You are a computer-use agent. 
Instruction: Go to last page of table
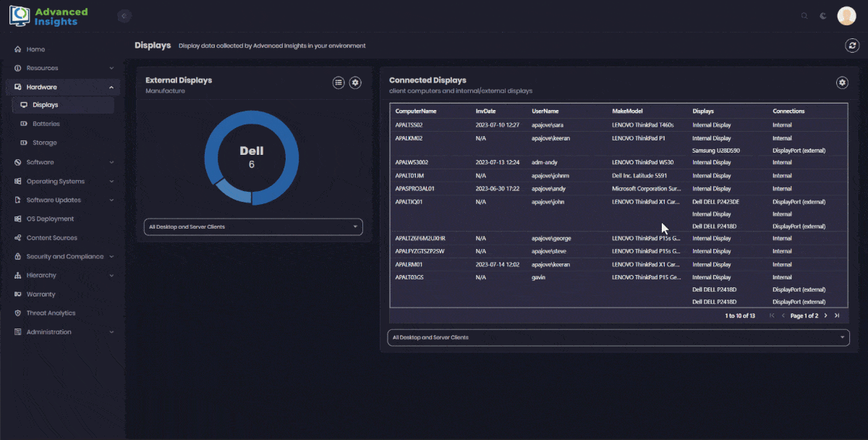pos(837,316)
